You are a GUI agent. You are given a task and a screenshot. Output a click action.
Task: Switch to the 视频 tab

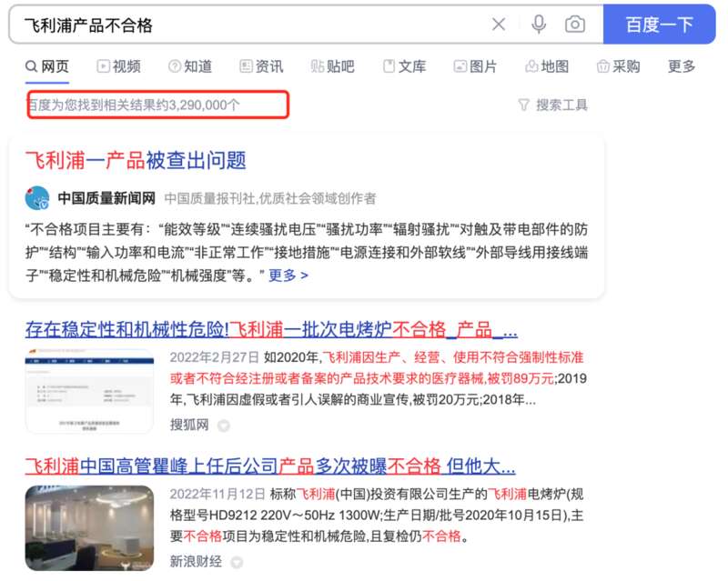118,66
